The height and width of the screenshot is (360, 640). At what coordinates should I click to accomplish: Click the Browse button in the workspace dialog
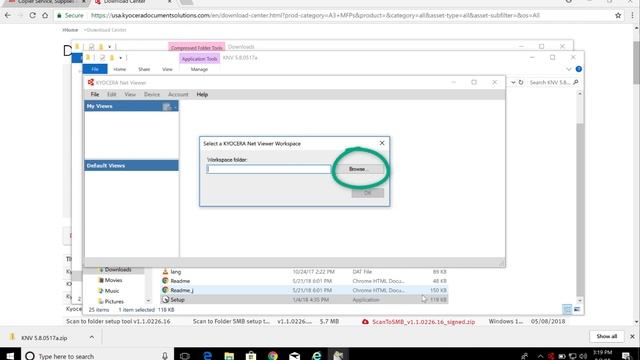pos(358,169)
